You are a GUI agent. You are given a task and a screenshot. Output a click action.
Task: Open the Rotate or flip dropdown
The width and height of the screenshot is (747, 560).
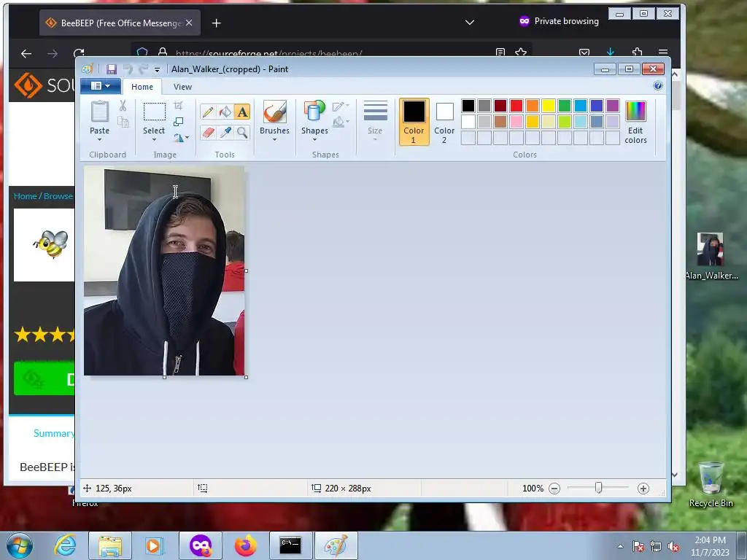click(181, 138)
